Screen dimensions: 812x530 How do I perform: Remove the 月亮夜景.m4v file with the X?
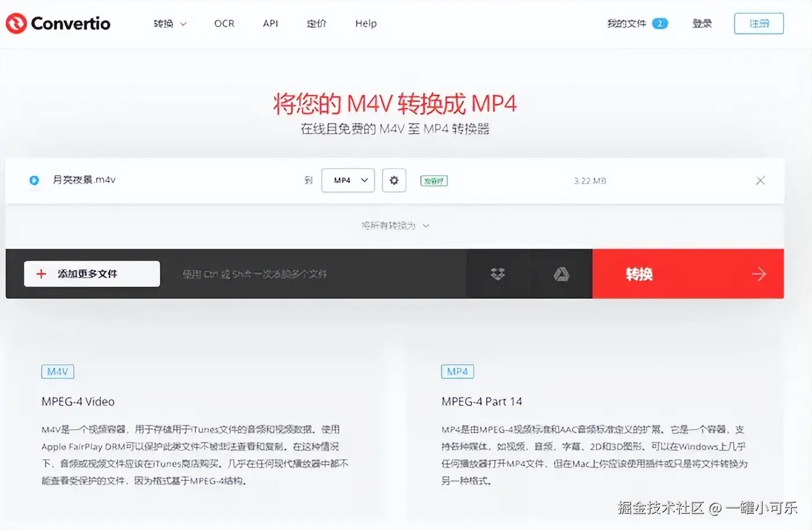pos(760,180)
